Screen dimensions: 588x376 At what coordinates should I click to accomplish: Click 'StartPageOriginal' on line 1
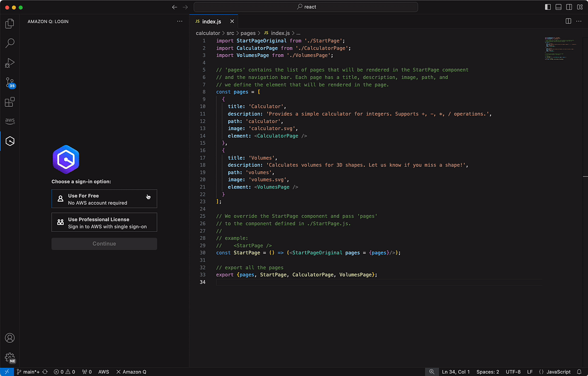click(263, 41)
